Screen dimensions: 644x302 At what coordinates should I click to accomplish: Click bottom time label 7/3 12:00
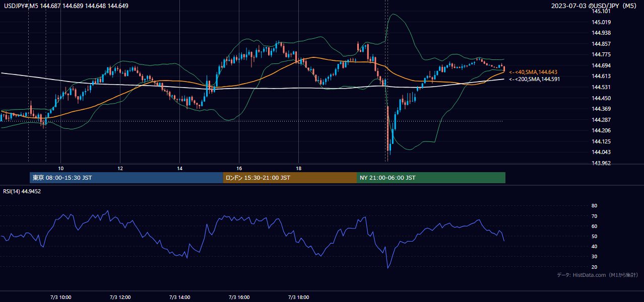point(120,297)
